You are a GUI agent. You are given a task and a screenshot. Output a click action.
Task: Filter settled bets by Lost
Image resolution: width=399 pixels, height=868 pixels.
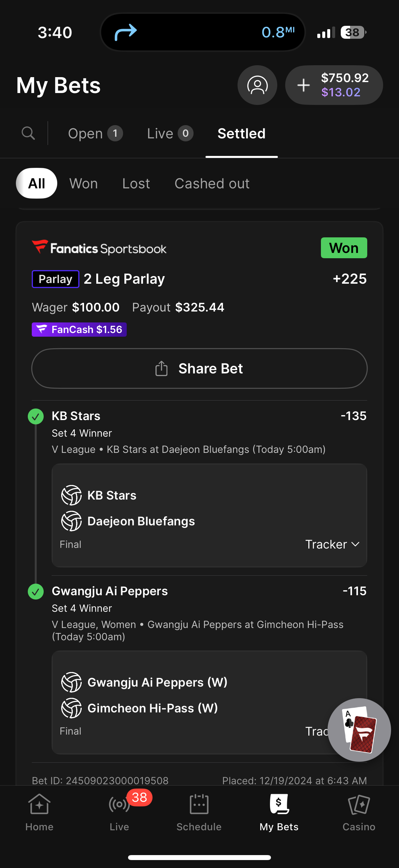click(x=136, y=183)
